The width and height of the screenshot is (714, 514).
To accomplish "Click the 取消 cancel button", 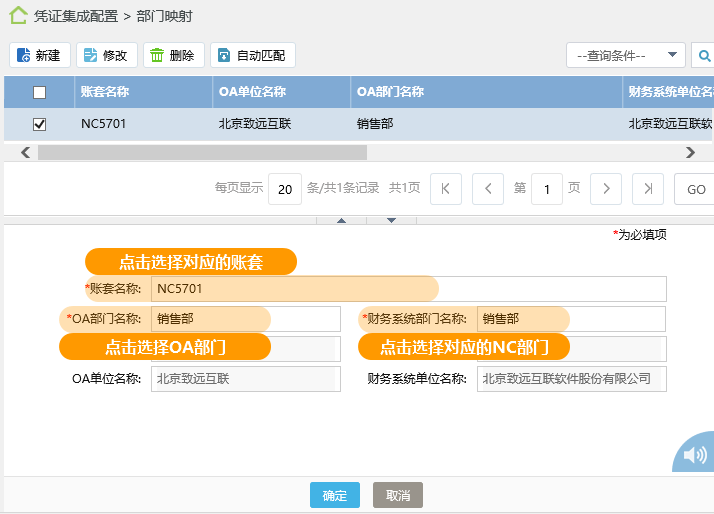I will click(x=398, y=496).
